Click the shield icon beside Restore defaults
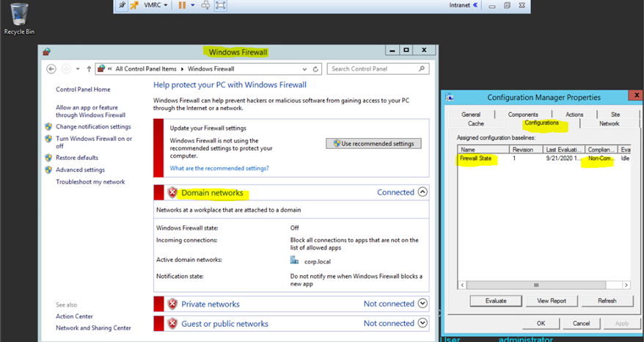This screenshot has width=644, height=342. [48, 158]
